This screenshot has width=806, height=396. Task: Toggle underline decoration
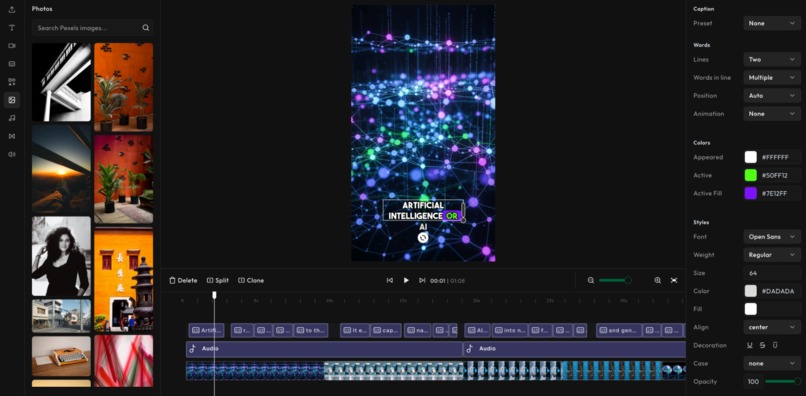tap(750, 345)
